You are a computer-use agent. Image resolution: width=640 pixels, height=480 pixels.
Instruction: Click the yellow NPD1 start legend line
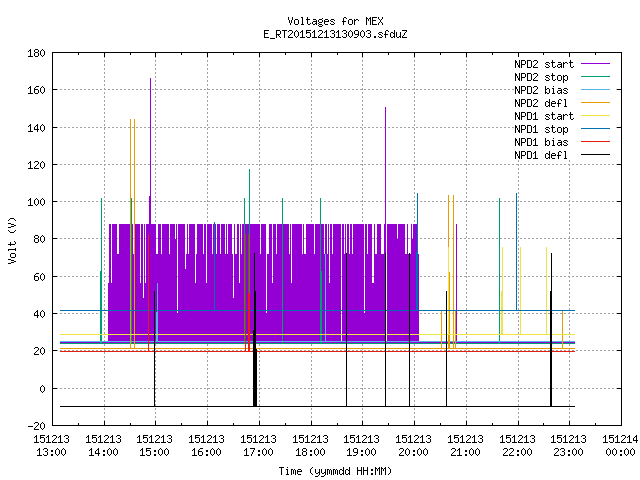595,116
